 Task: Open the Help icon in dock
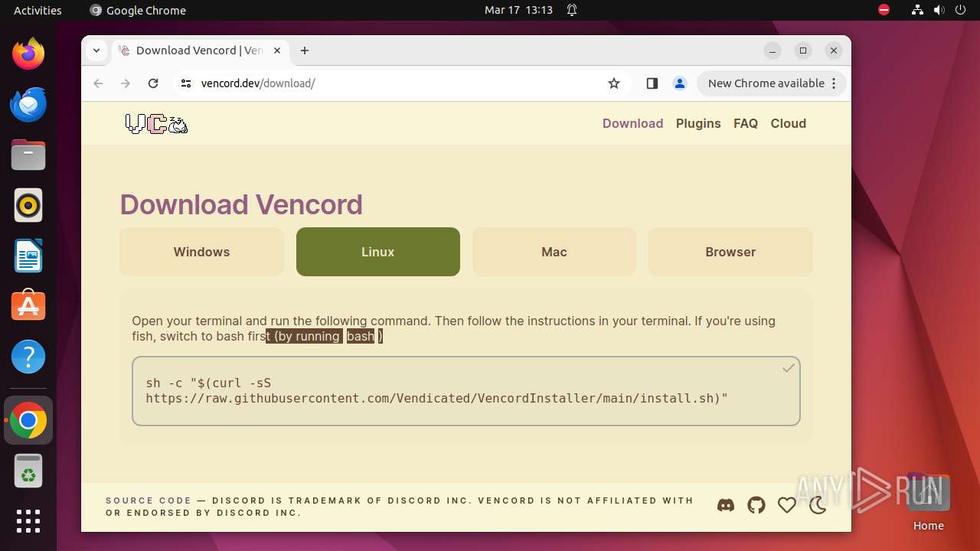[x=28, y=357]
